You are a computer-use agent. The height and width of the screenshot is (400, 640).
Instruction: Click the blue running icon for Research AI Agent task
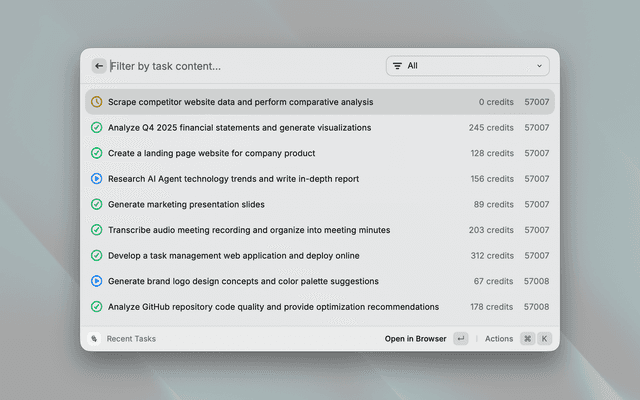[x=96, y=179]
